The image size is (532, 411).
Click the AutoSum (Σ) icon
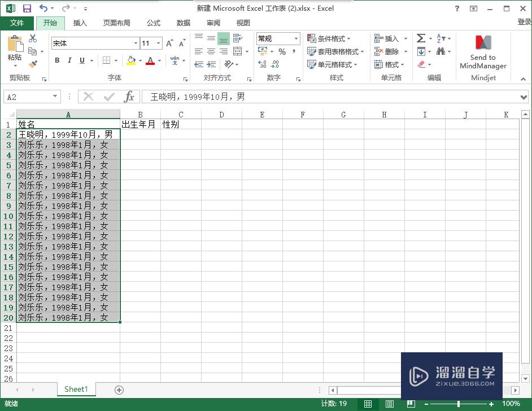pyautogui.click(x=420, y=38)
